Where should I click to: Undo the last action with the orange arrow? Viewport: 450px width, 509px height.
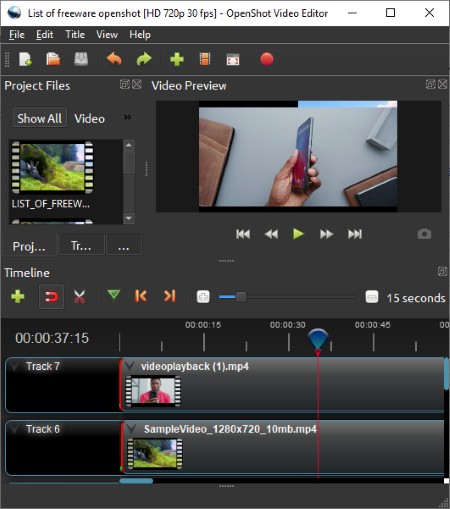point(114,60)
